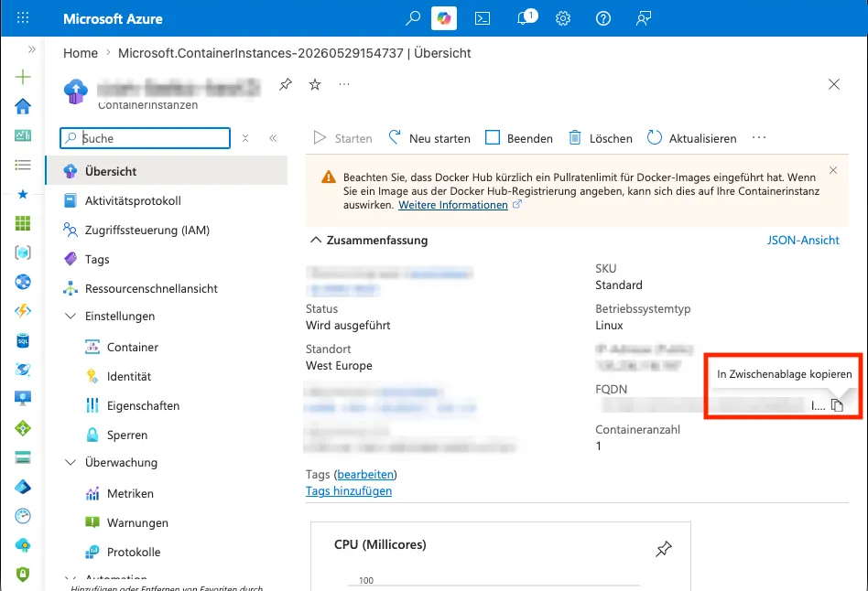Refresh the view with Aktualisieren
Screen dimensions: 868x591
pos(692,138)
